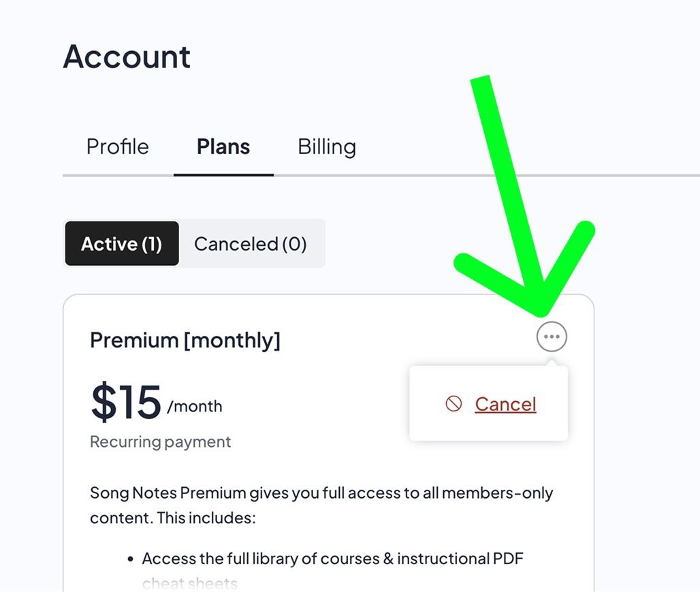Click empty space inside the Cancel popup menu
The height and width of the screenshot is (592, 700).
pyautogui.click(x=489, y=427)
